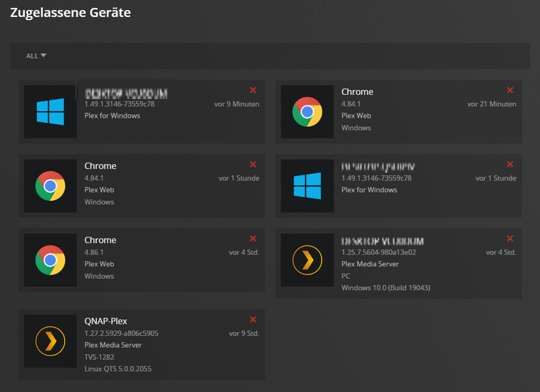Open the Chrome device name seen vor 21 Minuten
Viewport: 540px width, 392px height.
[357, 92]
